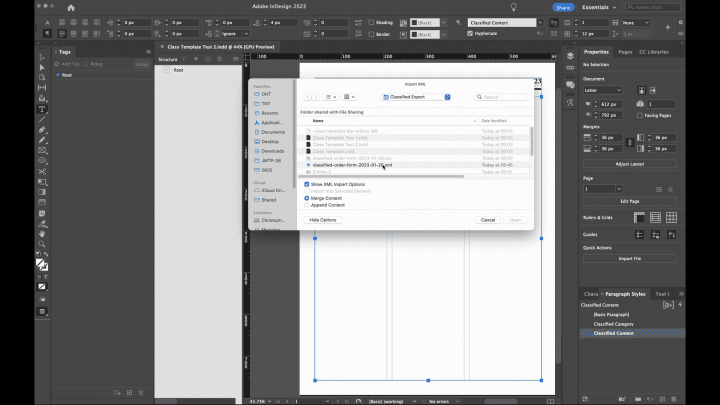Click the fill and stroke swatch icon

point(42,264)
